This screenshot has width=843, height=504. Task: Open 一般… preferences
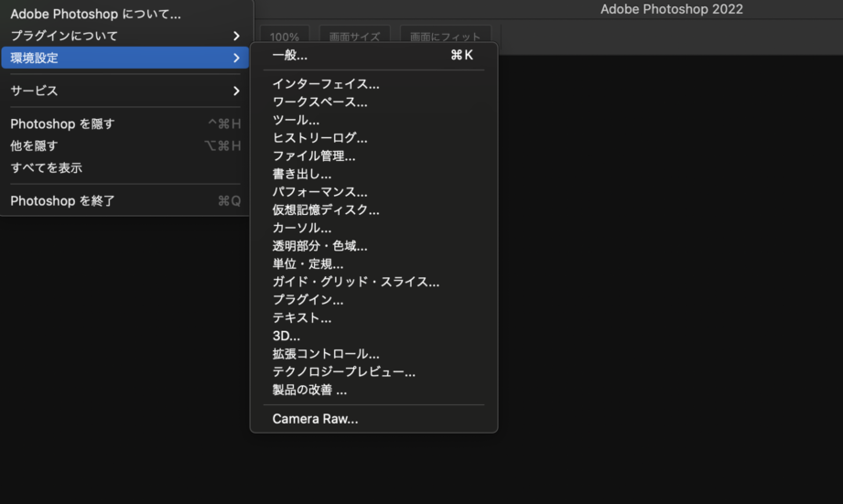point(373,56)
